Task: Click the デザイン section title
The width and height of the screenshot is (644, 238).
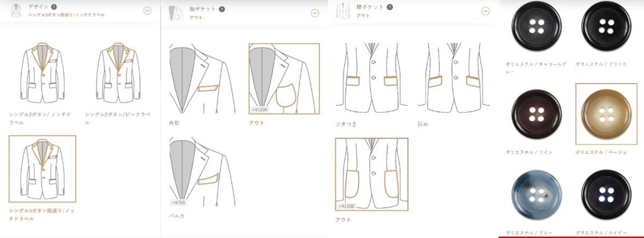Action: (38, 7)
